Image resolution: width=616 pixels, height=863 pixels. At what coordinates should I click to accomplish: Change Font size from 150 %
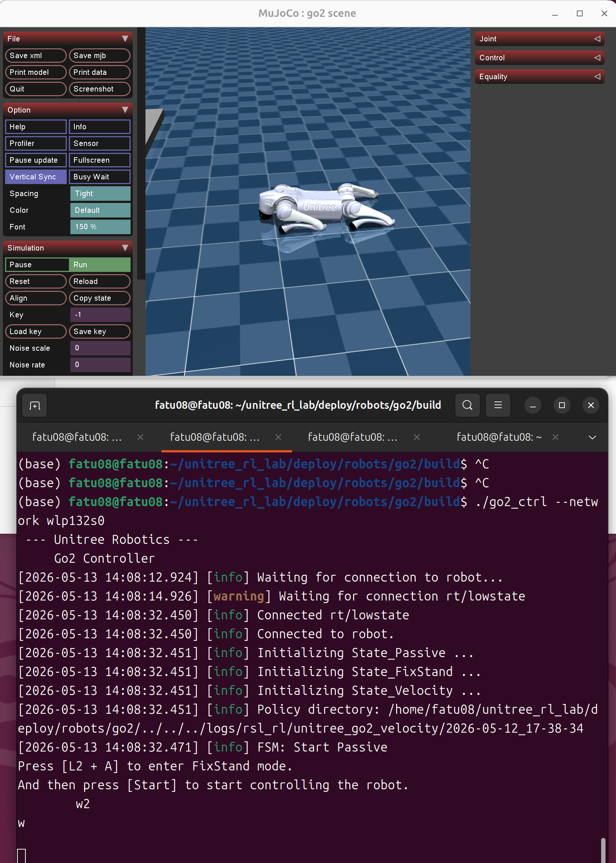tap(100, 227)
